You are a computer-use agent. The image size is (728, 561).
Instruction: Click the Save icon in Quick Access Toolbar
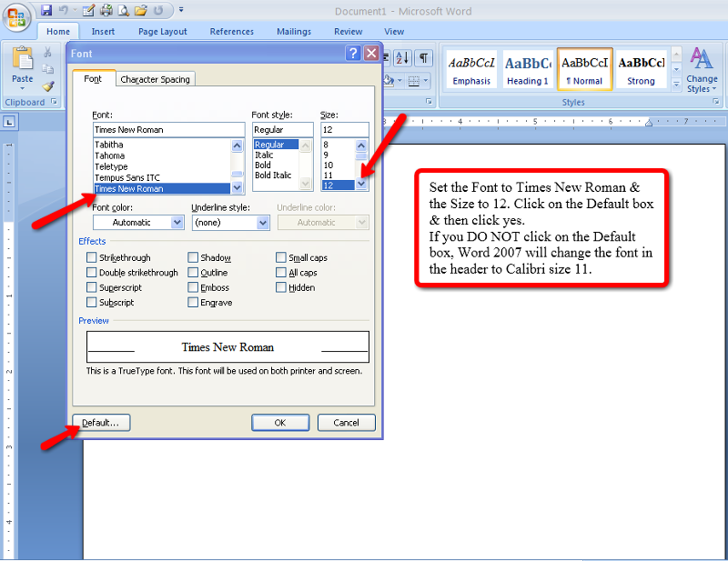click(x=46, y=10)
